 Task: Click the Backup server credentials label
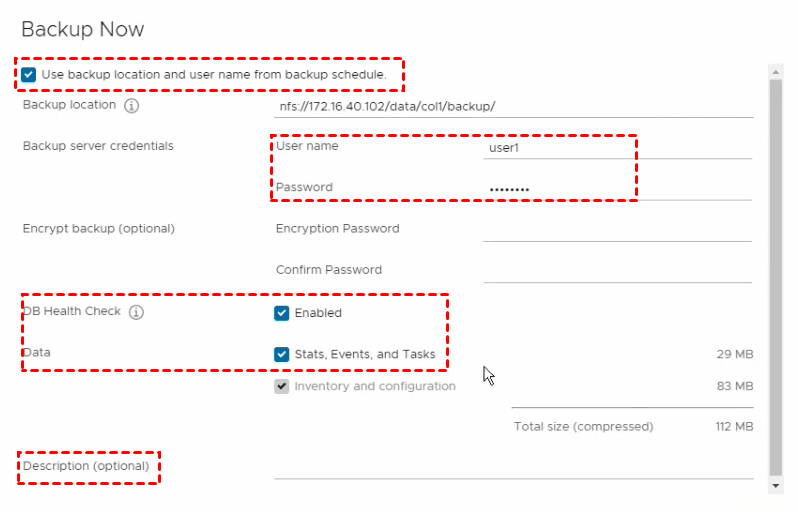click(x=98, y=146)
